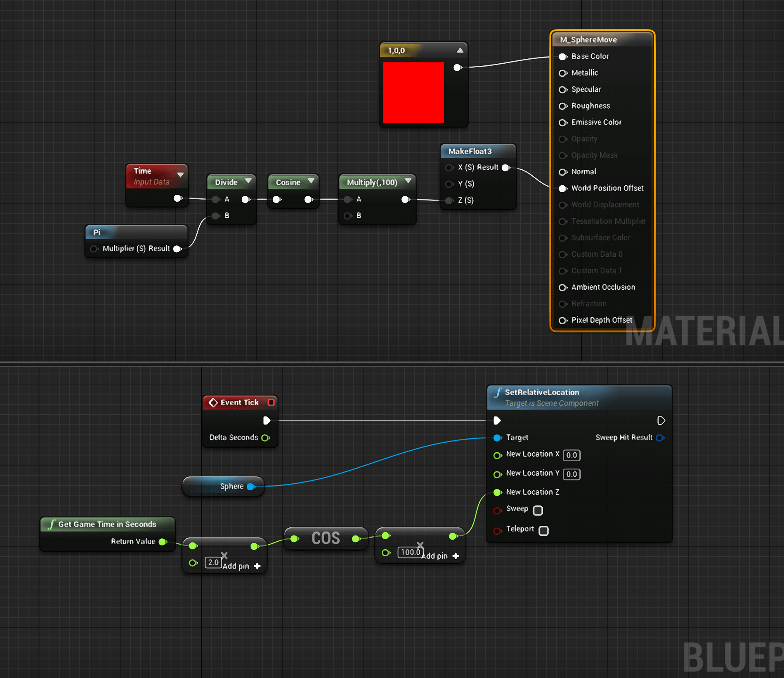
Task: Click the Pixel Depth Offset pin
Action: tap(563, 320)
